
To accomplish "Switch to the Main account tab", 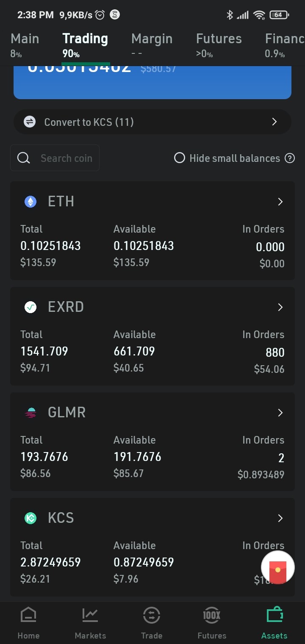I will tap(25, 44).
